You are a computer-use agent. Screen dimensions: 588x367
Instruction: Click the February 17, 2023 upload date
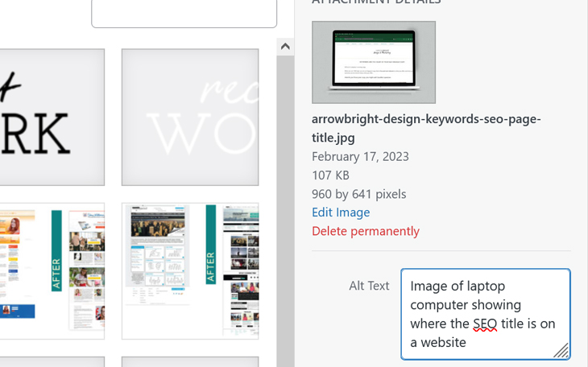[x=359, y=156]
